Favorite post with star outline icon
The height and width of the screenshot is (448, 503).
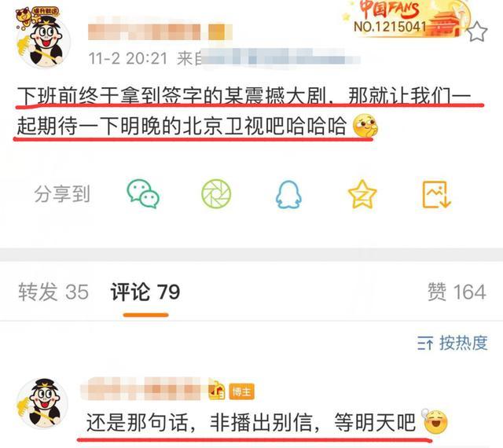click(x=477, y=31)
